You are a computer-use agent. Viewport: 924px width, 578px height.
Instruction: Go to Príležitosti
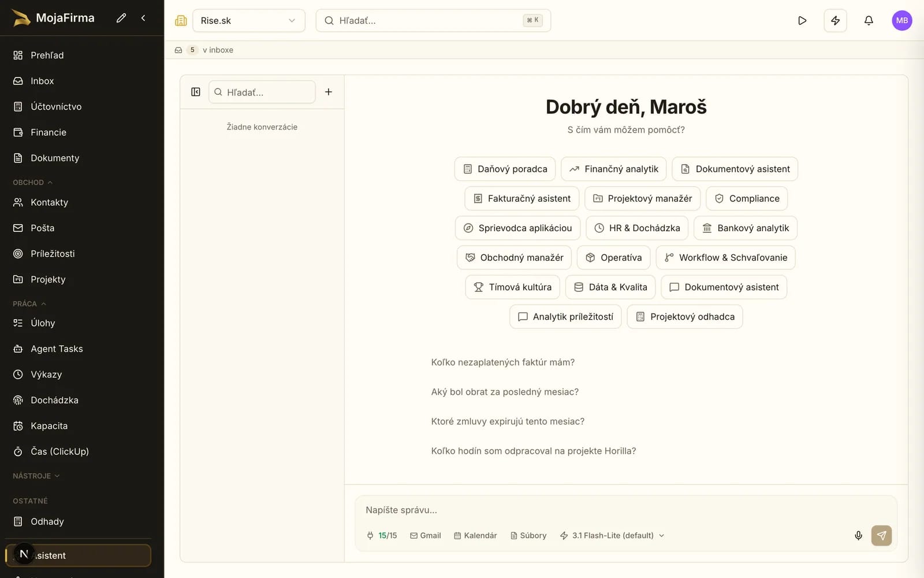pos(79,254)
